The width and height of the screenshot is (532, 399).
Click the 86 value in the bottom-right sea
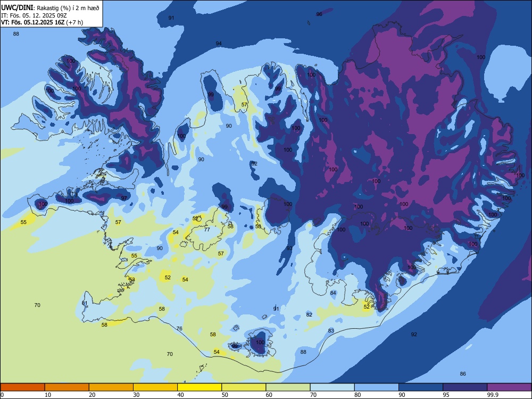point(463,373)
